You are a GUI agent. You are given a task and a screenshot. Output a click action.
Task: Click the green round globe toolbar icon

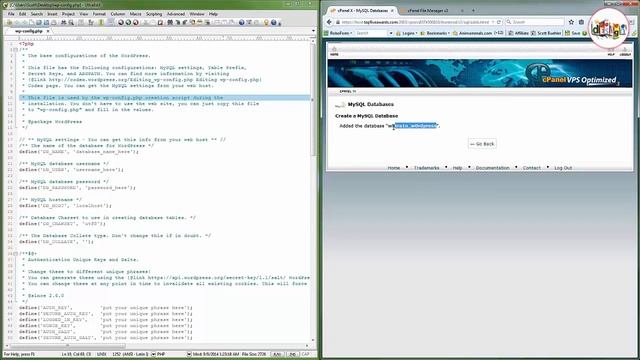click(128, 22)
